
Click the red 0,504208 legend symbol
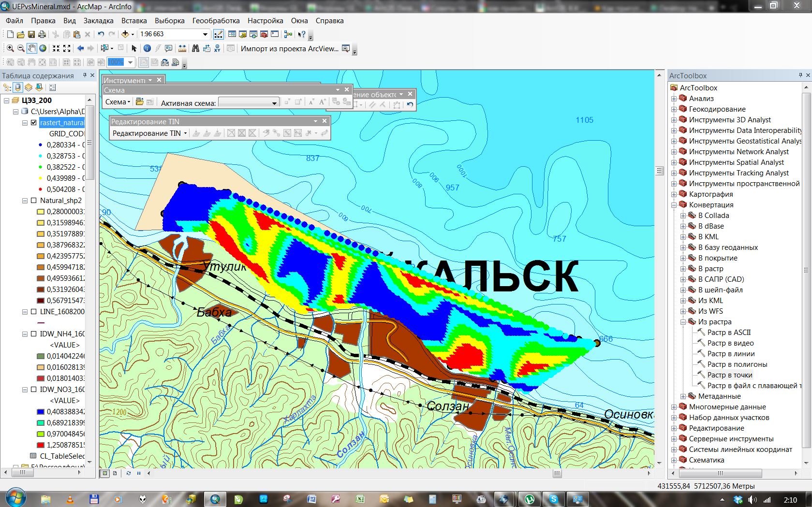point(40,189)
